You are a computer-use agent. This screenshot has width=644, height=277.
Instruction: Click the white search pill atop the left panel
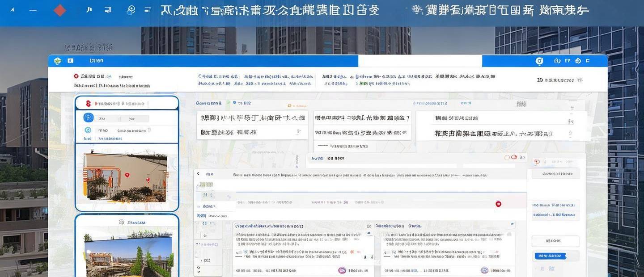(127, 103)
